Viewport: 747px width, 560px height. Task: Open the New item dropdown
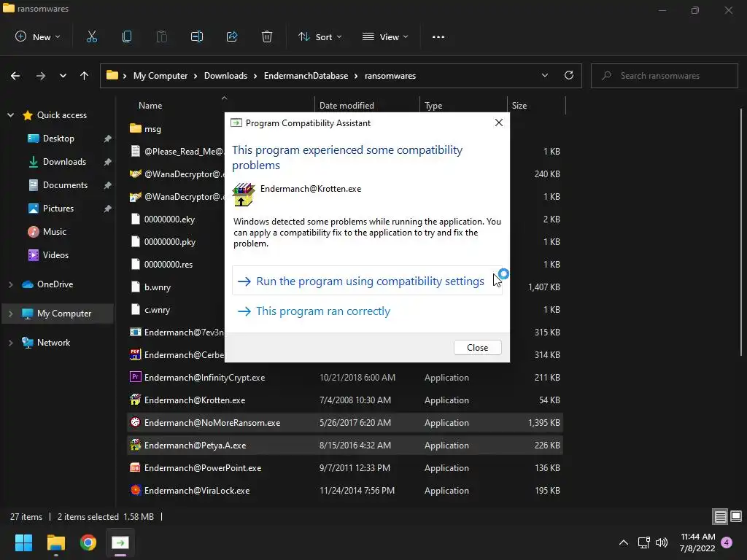tap(38, 36)
